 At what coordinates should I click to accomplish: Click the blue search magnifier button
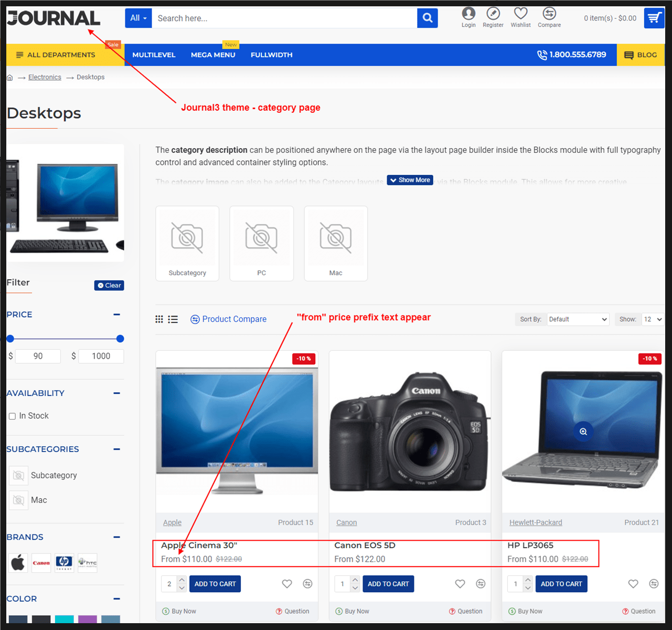[428, 18]
